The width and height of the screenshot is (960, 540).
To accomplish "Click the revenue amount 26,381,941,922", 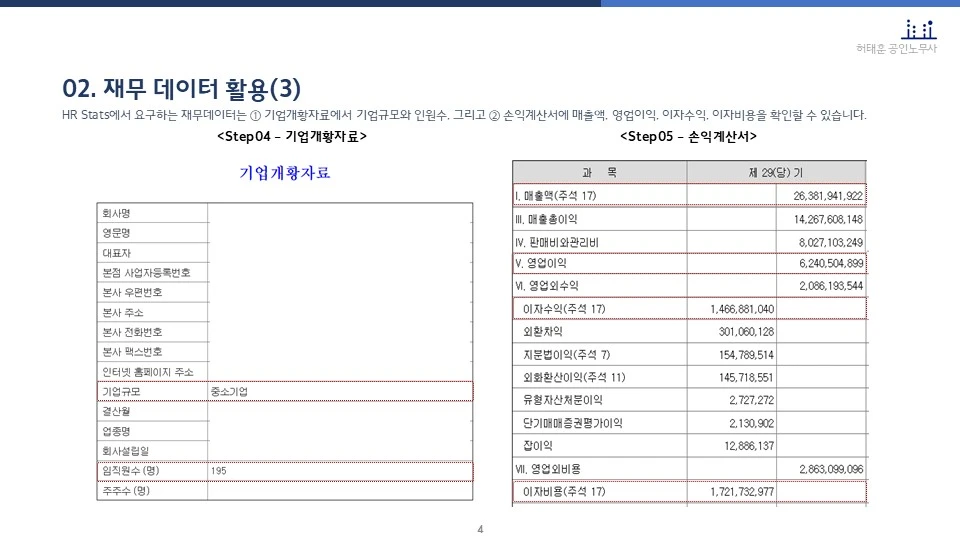I will coord(828,196).
